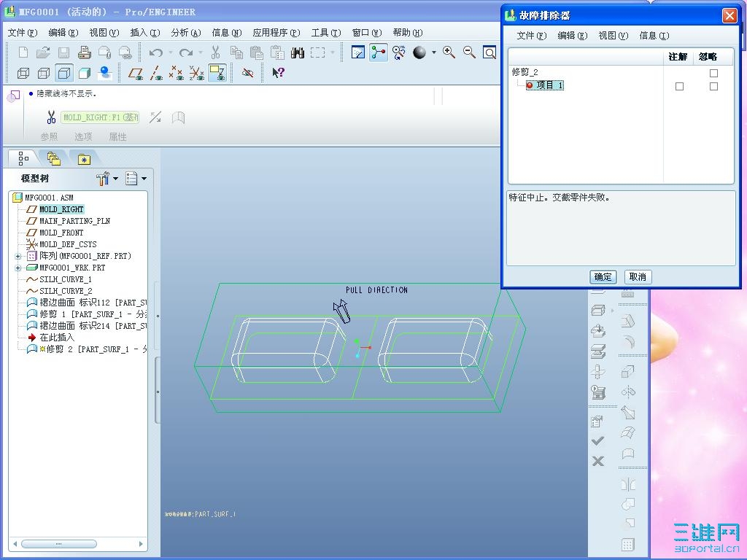The image size is (747, 560).
Task: Toggle coordinate systems display
Action: [x=196, y=74]
